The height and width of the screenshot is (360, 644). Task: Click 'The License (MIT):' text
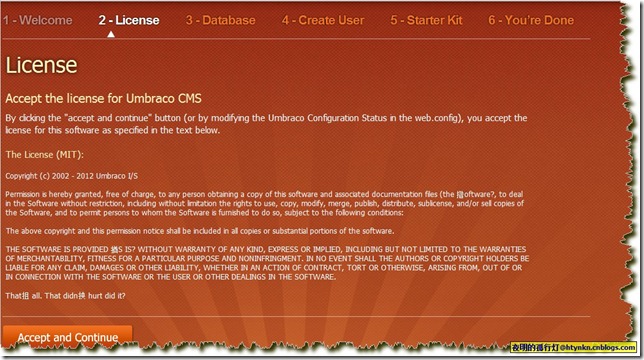tap(44, 155)
